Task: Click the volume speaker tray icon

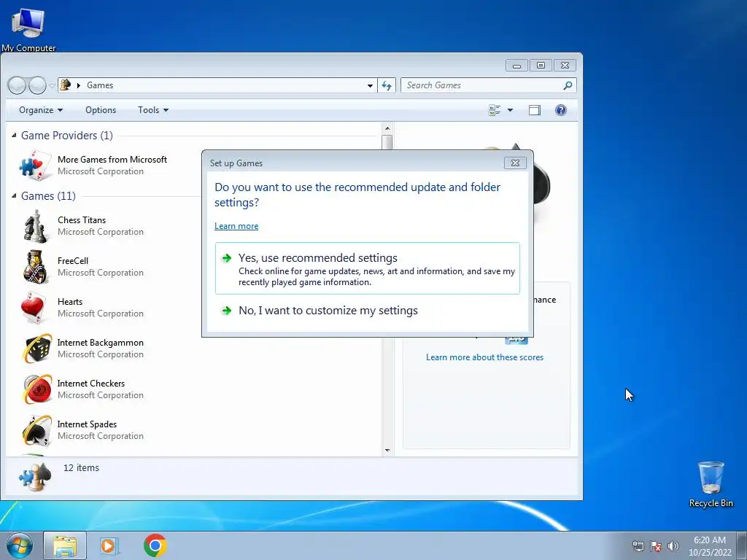Action: [673, 546]
